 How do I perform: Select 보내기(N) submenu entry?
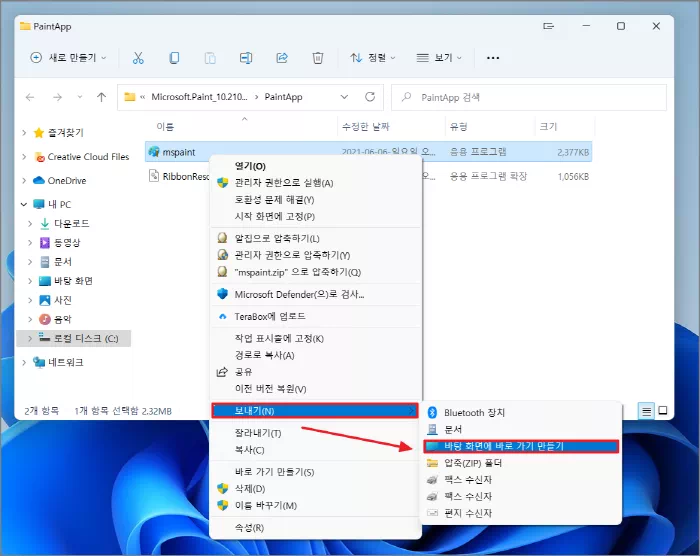coord(315,411)
